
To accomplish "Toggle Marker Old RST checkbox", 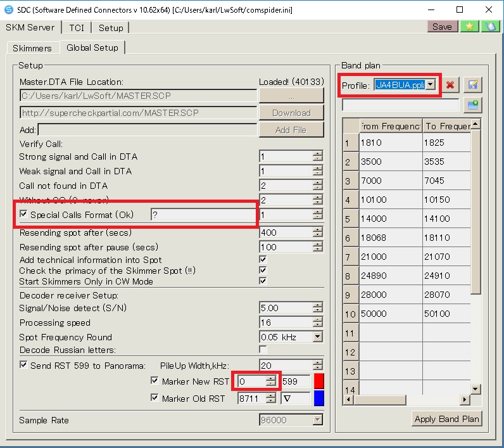I will (154, 398).
